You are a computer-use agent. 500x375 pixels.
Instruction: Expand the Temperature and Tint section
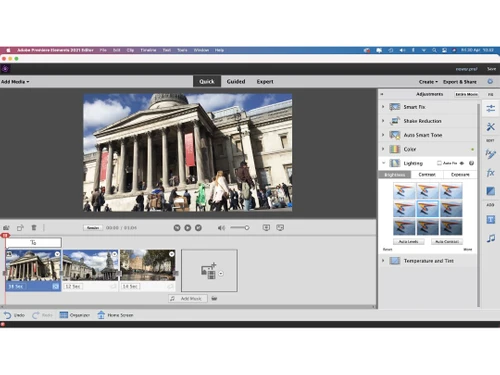[383, 261]
